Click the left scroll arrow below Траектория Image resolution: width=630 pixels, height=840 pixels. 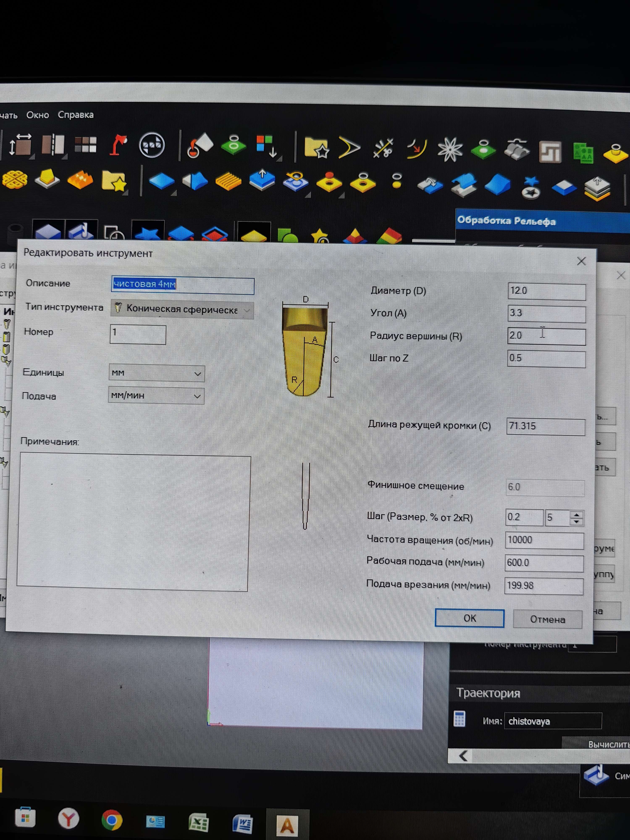(x=463, y=756)
